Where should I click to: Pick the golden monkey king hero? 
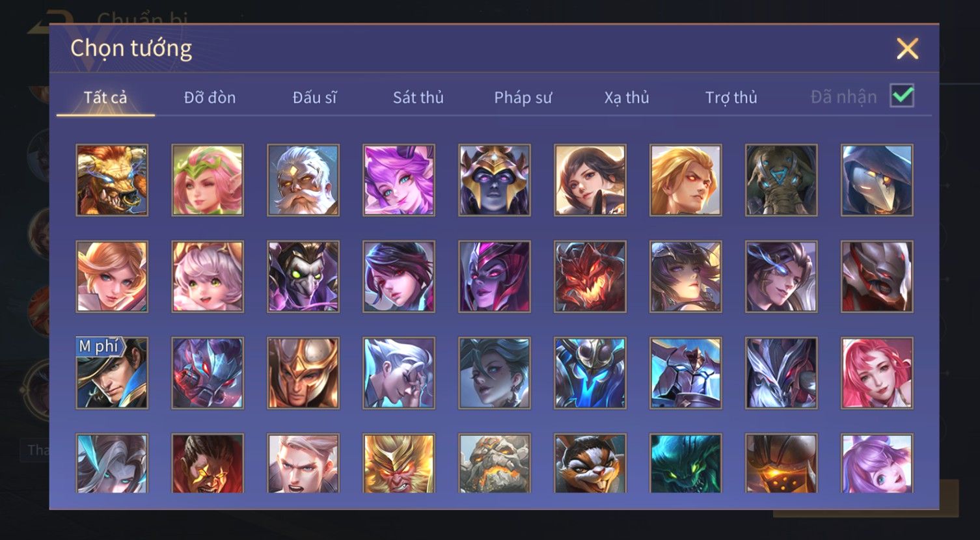(399, 463)
